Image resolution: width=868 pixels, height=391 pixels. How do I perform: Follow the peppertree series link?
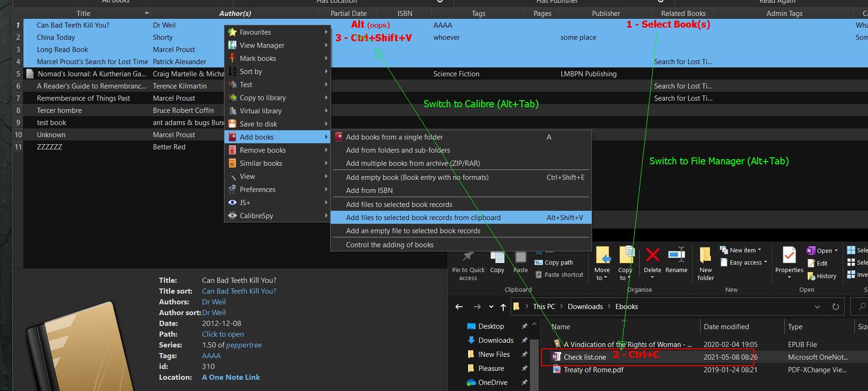pos(244,345)
